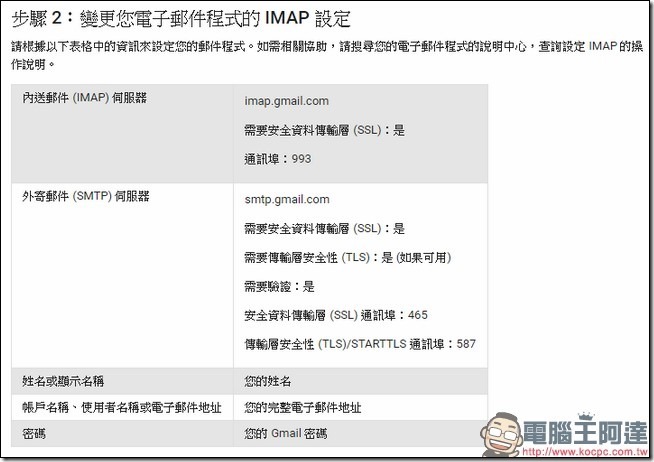
Task: Click the SSL '是' line under smtp.gmail.com
Action: click(324, 228)
